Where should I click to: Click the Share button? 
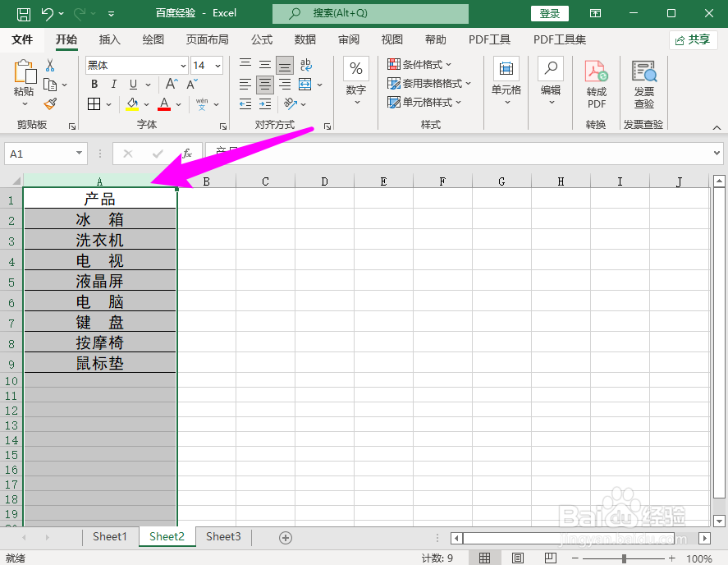(x=693, y=40)
